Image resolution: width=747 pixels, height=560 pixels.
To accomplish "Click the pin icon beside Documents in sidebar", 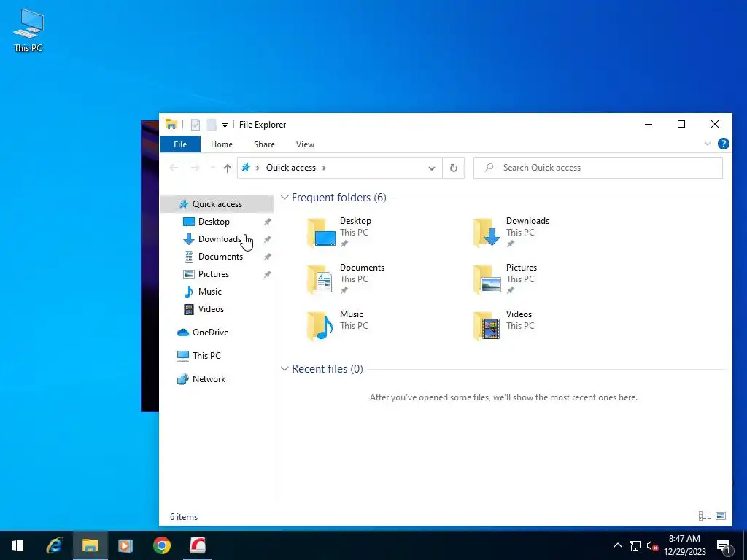I will tap(267, 257).
